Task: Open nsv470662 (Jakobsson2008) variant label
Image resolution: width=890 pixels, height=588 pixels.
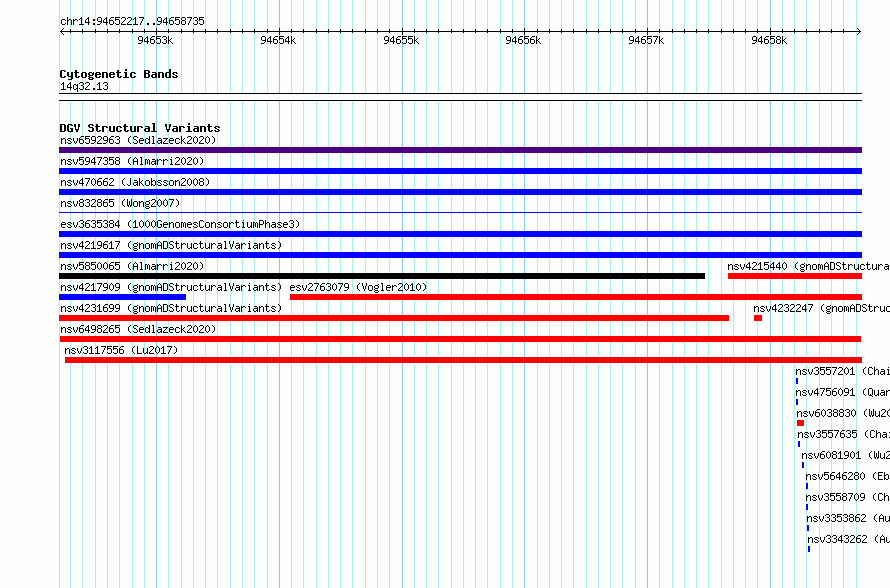Action: click(135, 182)
